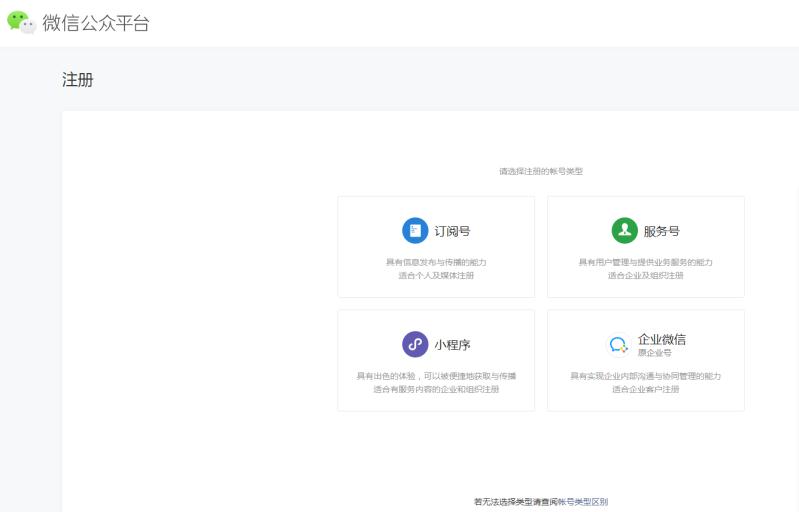799x512 pixels.
Task: Select the 订阅号 account type title
Action: tap(452, 231)
